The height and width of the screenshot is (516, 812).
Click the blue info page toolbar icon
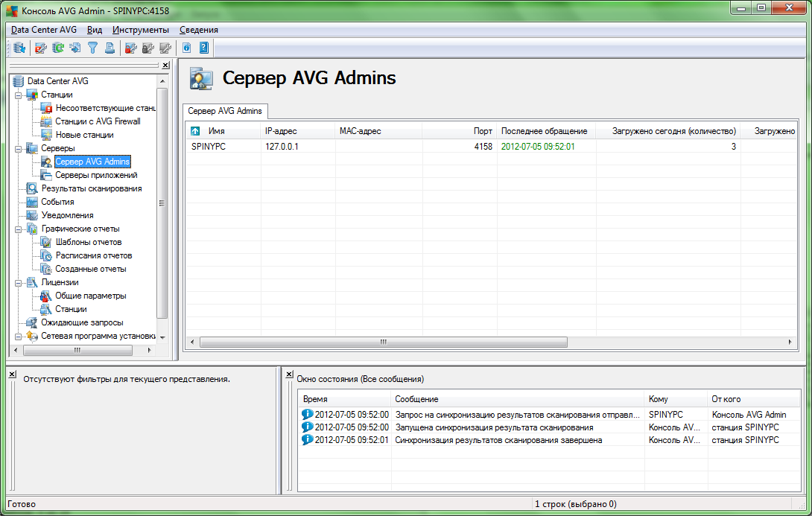pos(187,48)
